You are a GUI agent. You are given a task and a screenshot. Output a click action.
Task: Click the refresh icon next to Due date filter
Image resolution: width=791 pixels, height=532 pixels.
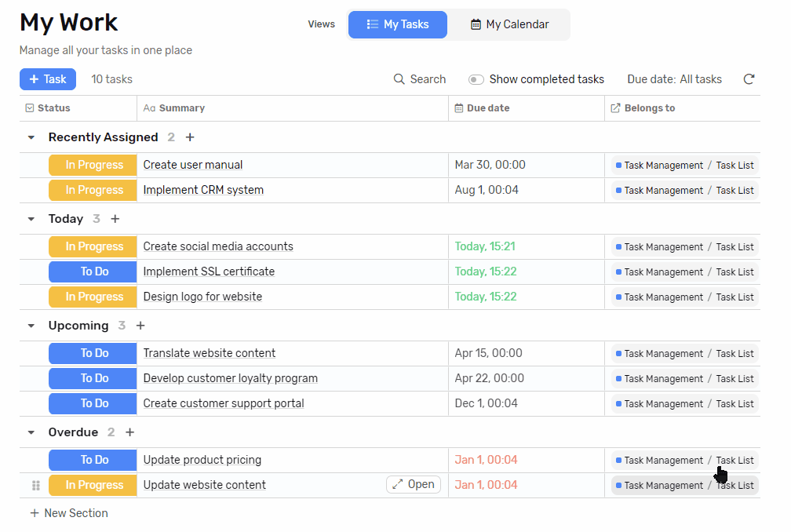pos(749,79)
